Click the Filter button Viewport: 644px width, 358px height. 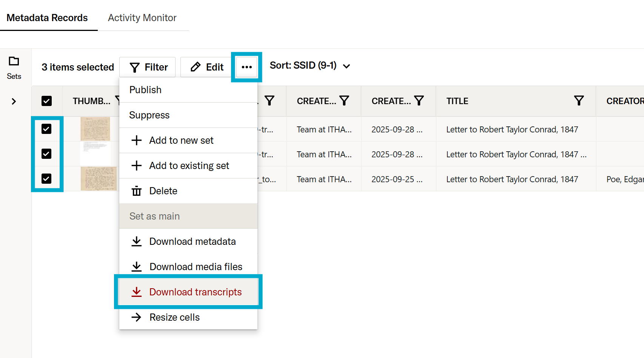point(148,67)
